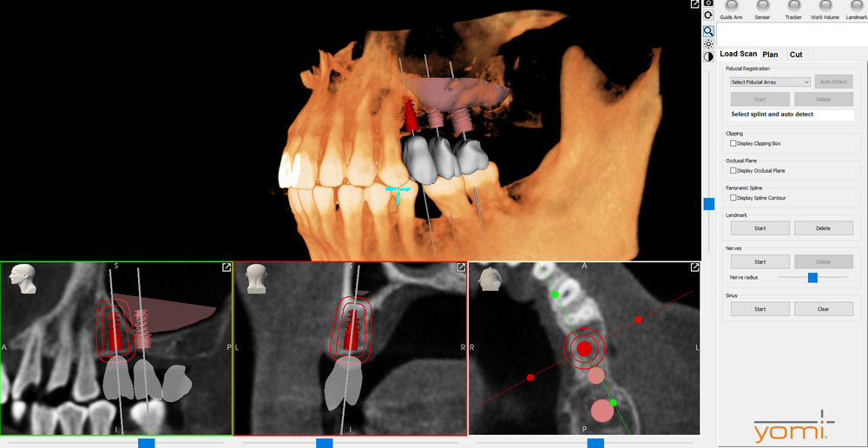This screenshot has width=868, height=448.
Task: Click the vertical 3D view slider handle
Action: pos(708,204)
